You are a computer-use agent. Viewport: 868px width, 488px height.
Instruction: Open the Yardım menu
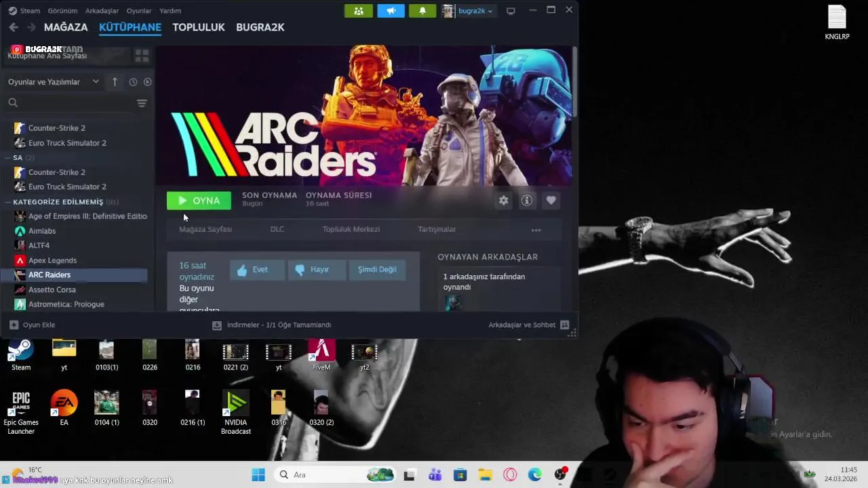pos(170,11)
